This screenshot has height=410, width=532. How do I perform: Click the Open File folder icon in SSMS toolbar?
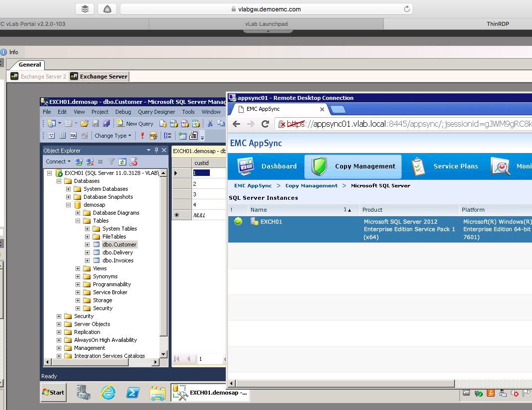[84, 123]
